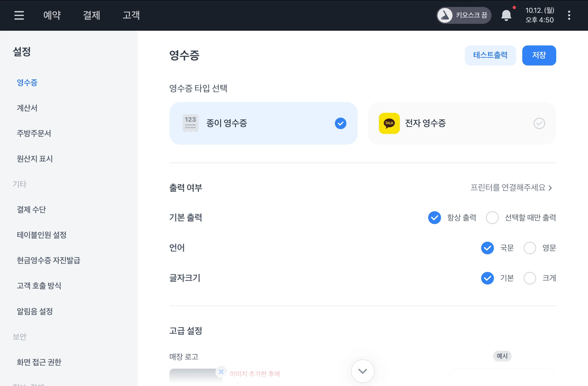Set font size to 크게
This screenshot has width=588, height=386.
point(530,278)
